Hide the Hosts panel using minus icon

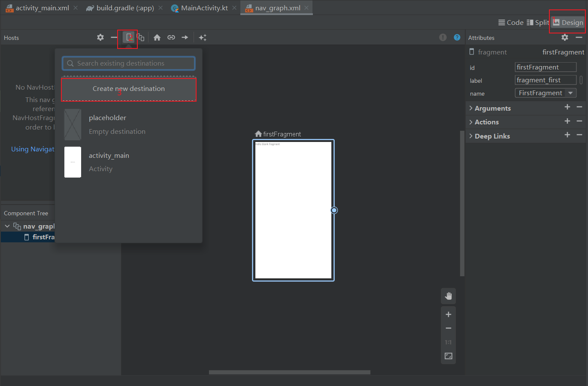(x=114, y=37)
